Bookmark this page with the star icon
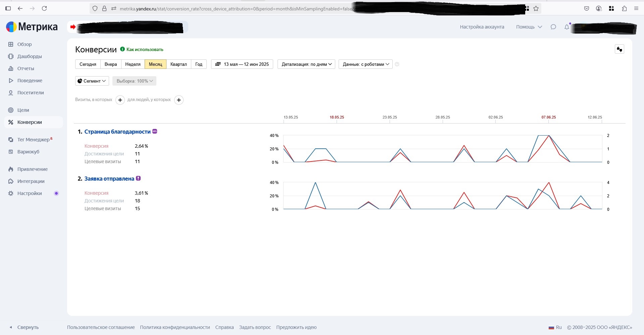 (536, 9)
